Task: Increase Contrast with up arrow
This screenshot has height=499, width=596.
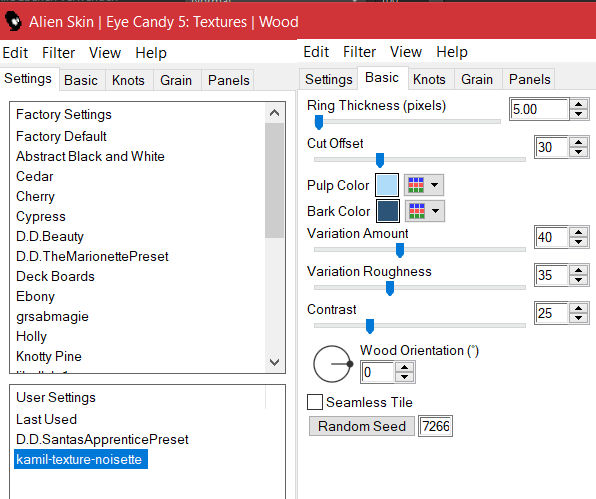Action: (579, 308)
